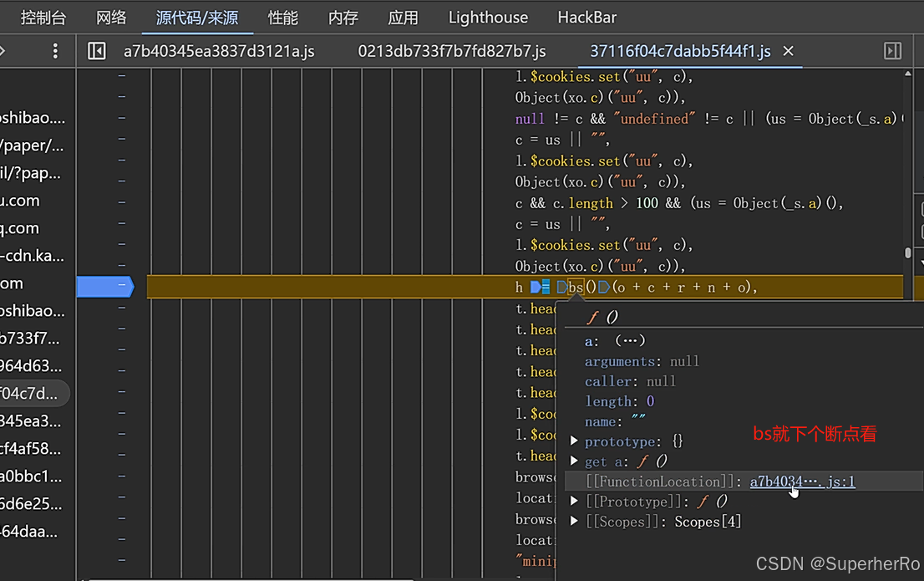Expand the prototype property in popup
924x581 pixels.
coord(574,441)
